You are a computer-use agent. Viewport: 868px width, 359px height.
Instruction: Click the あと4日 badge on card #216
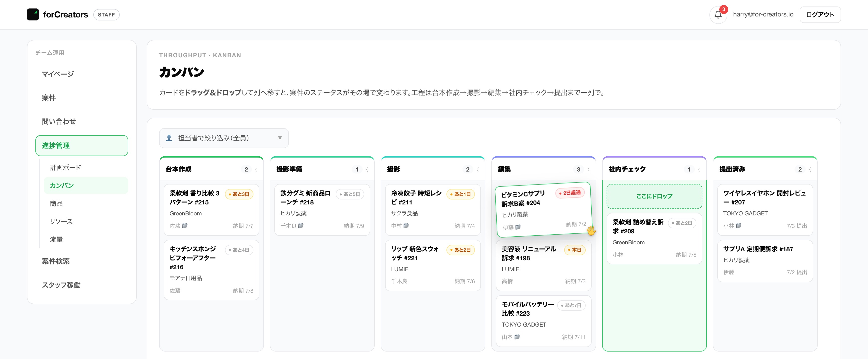click(x=239, y=250)
